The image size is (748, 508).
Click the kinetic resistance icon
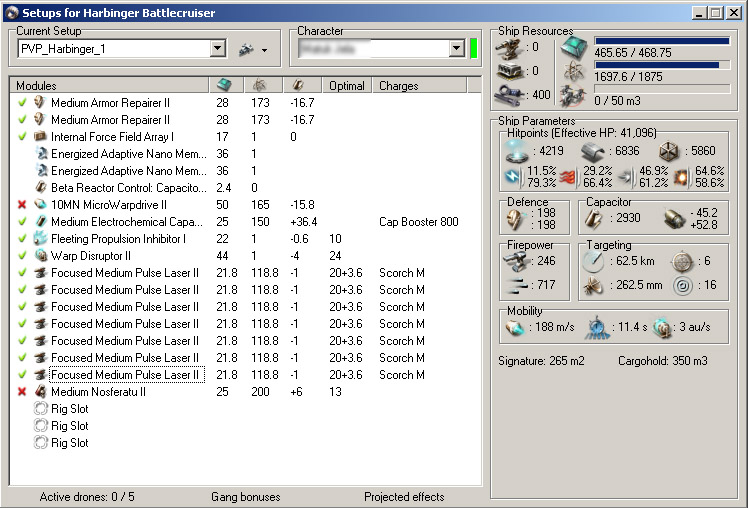[626, 177]
